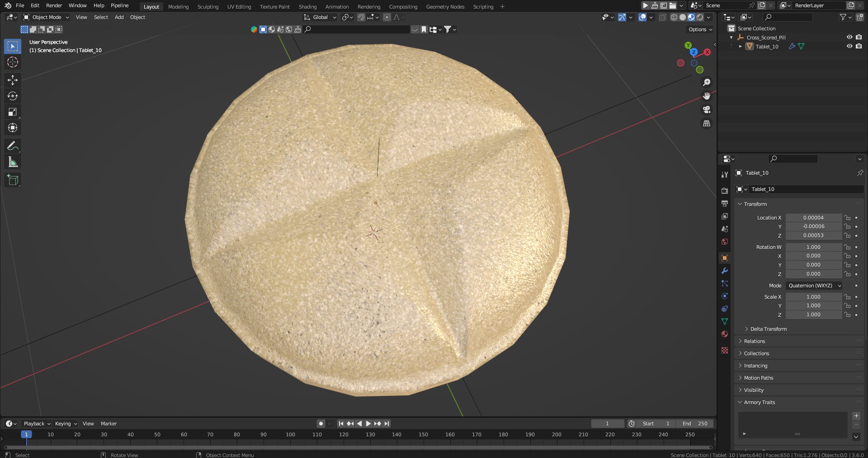Lock the Scale Z value

pyautogui.click(x=847, y=315)
